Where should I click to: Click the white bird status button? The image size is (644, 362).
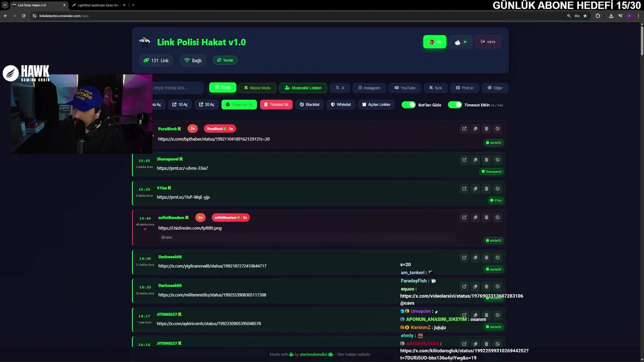460,42
